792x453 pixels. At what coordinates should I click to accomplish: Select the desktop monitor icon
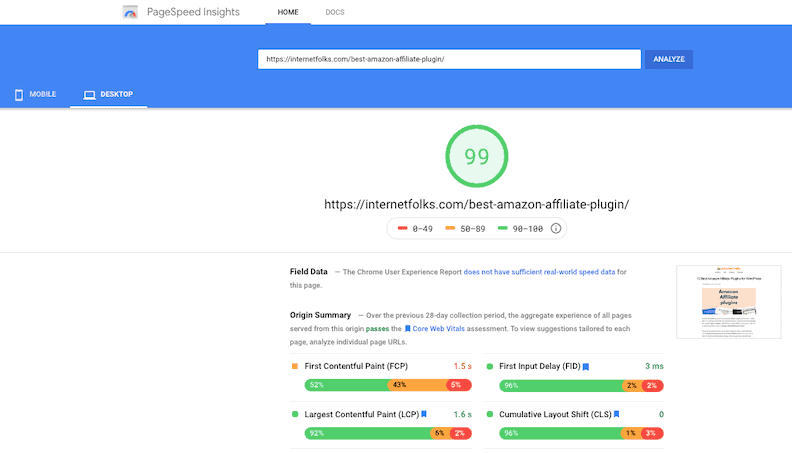(89, 94)
